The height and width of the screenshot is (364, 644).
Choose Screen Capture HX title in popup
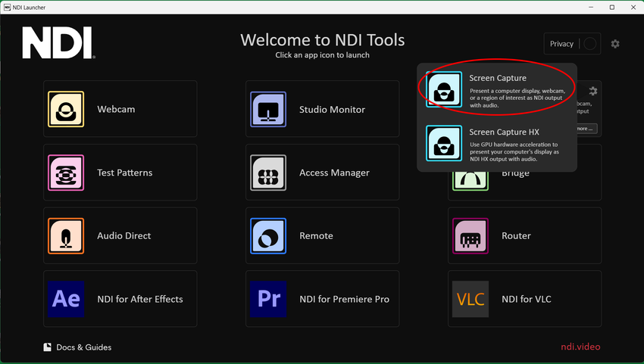(505, 132)
